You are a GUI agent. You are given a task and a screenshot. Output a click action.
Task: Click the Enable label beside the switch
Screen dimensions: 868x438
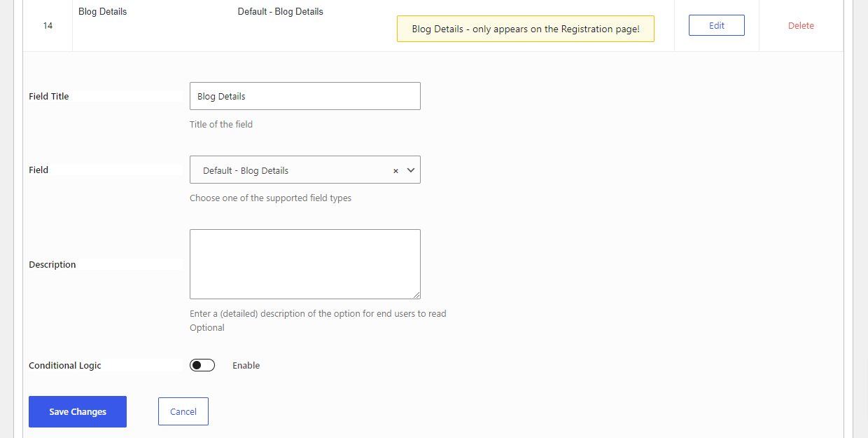coord(246,365)
